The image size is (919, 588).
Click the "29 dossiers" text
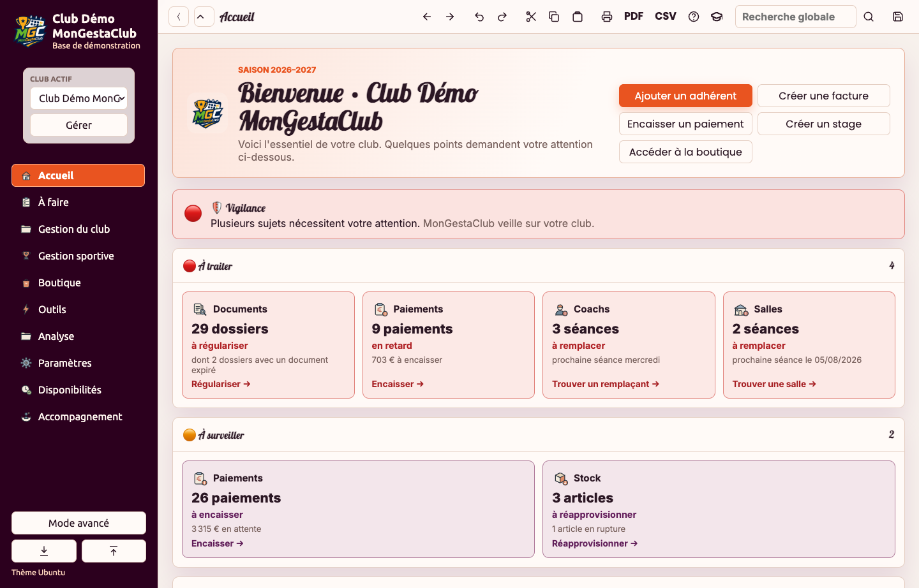point(230,329)
